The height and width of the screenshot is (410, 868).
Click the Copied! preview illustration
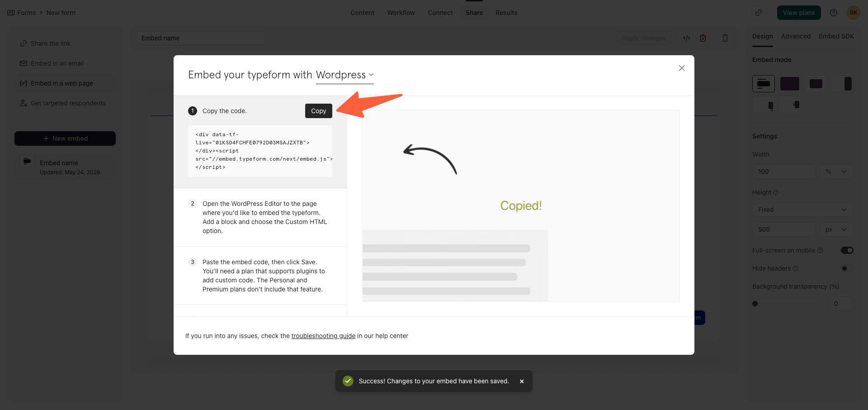521,206
